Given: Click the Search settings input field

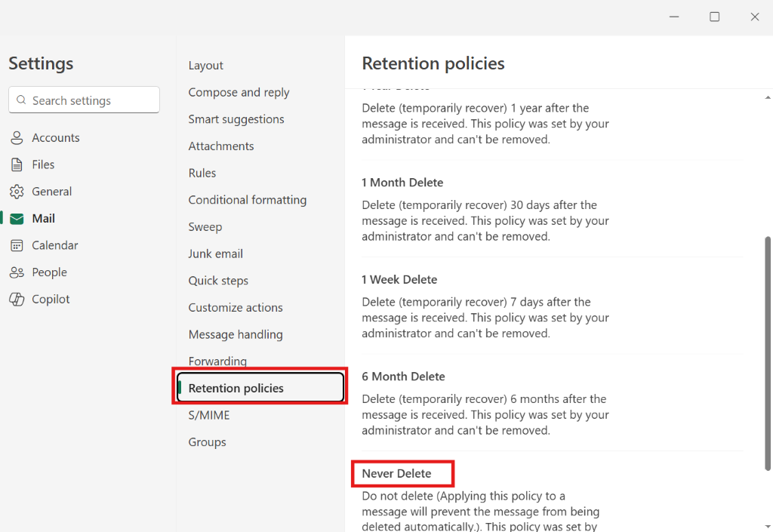Looking at the screenshot, I should click(x=83, y=100).
